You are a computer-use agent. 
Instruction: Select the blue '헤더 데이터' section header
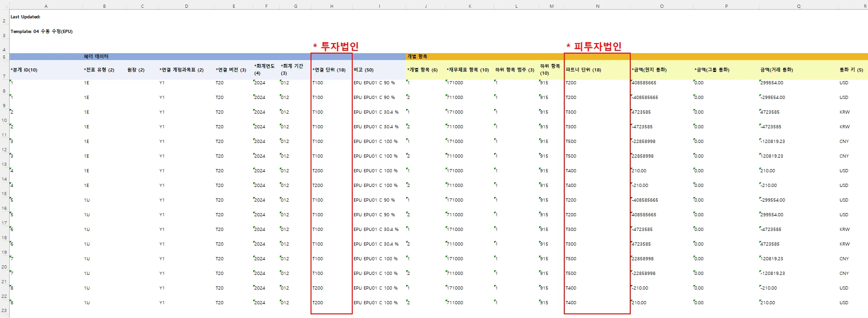[x=96, y=56]
